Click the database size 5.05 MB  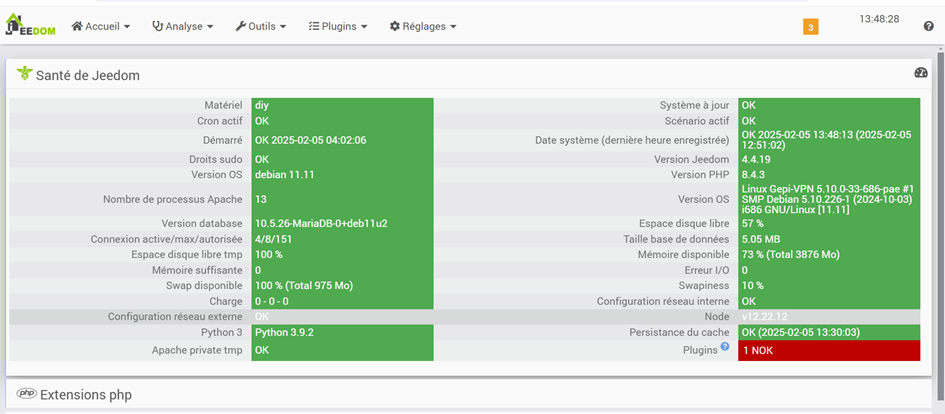tap(761, 239)
